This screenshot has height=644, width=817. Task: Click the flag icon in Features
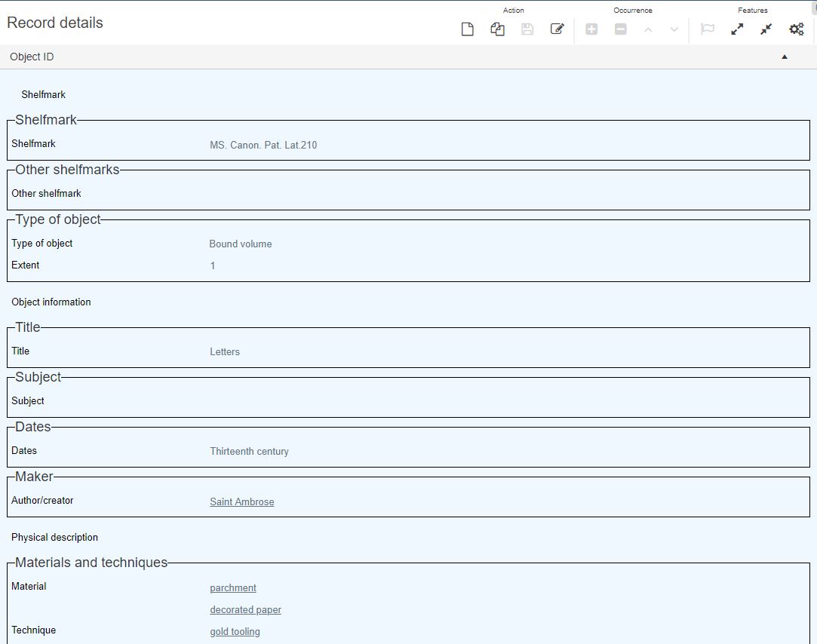[x=708, y=29]
